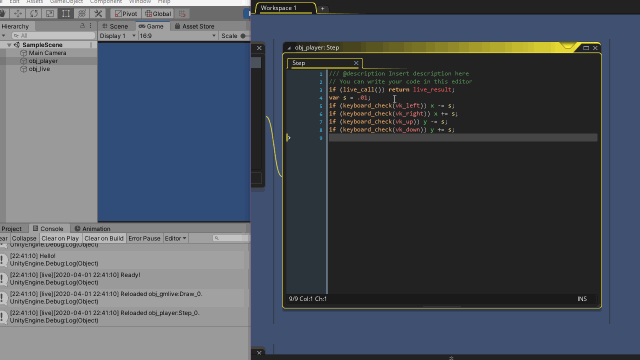The height and width of the screenshot is (360, 640).
Task: Open the 16:9 aspect ratio dropdown
Action: [x=178, y=36]
